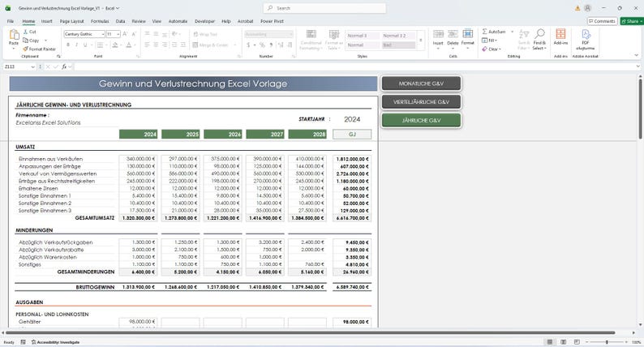Open the Comments pane button
The image size is (644, 347).
[602, 21]
